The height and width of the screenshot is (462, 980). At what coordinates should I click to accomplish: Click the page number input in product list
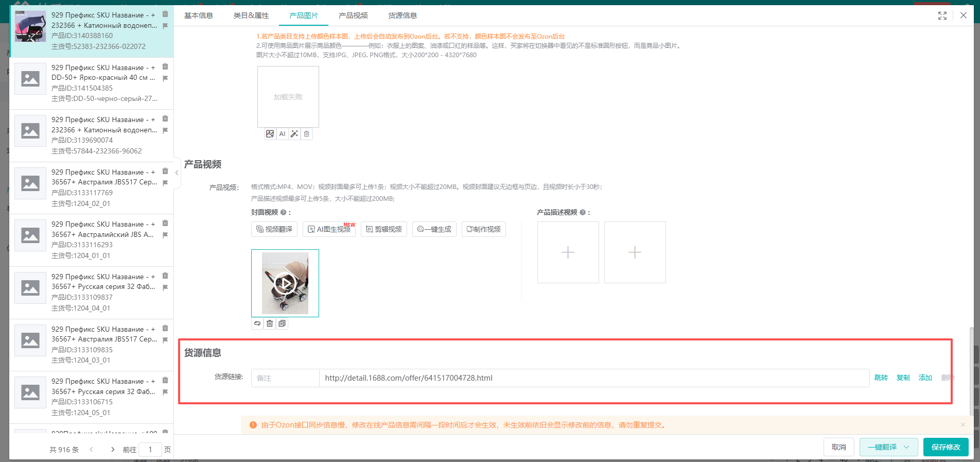[x=150, y=450]
